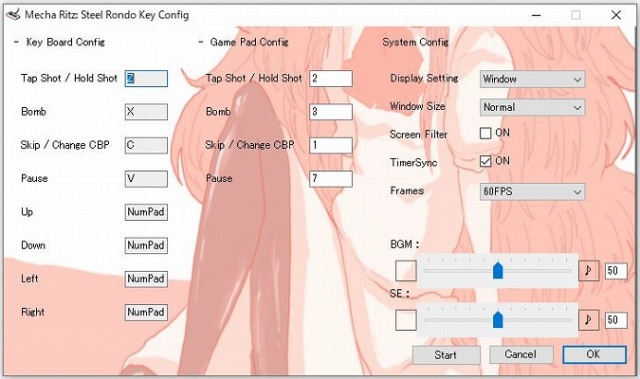Open the Window Size dropdown
The height and width of the screenshot is (379, 640).
click(x=532, y=107)
